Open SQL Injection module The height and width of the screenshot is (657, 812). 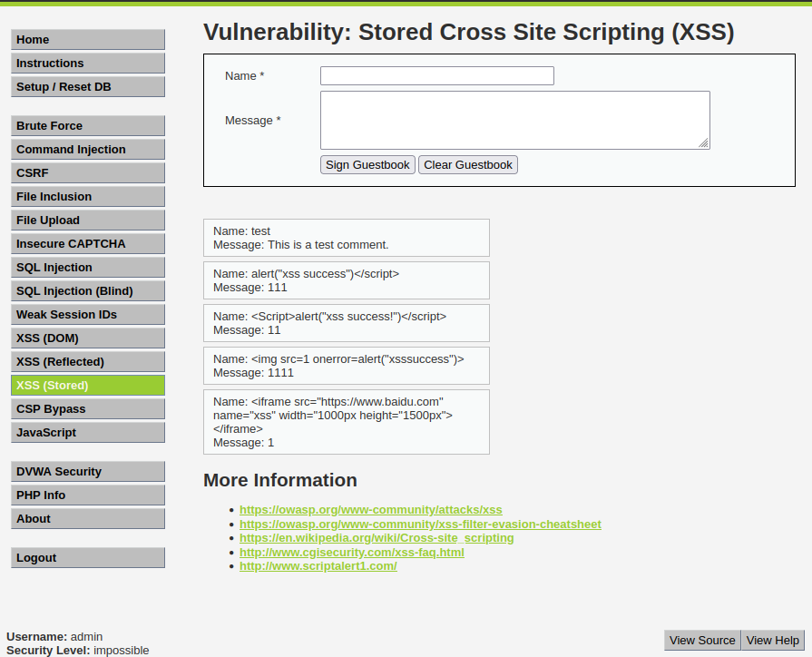point(88,268)
